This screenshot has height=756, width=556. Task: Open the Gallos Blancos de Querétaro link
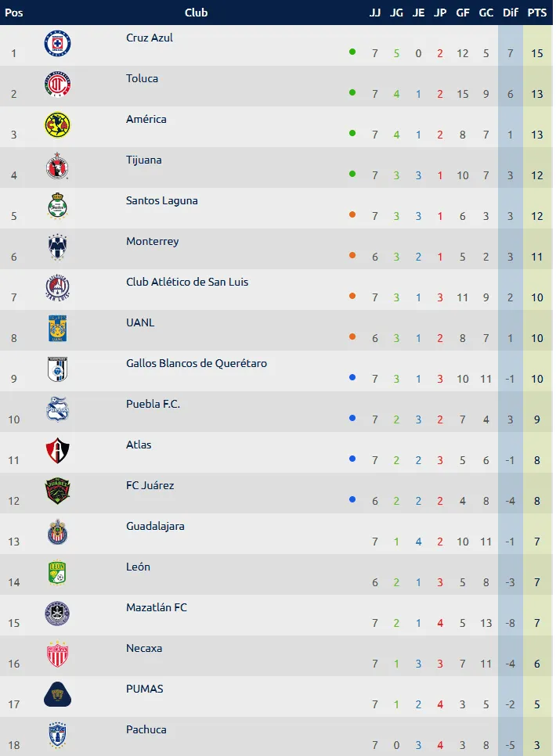197,364
